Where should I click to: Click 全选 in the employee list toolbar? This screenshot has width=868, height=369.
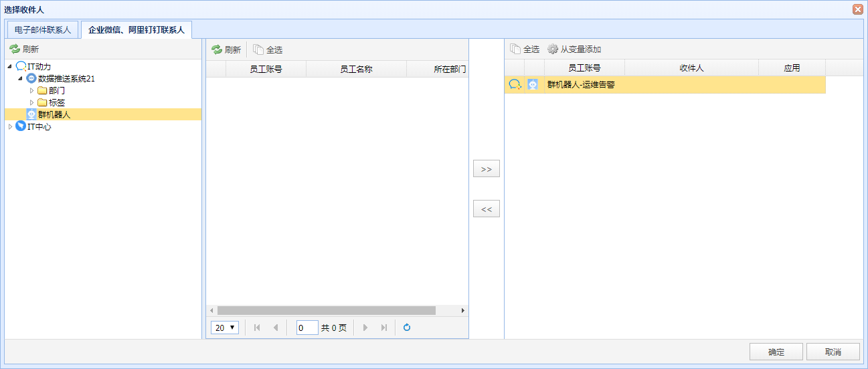click(268, 49)
